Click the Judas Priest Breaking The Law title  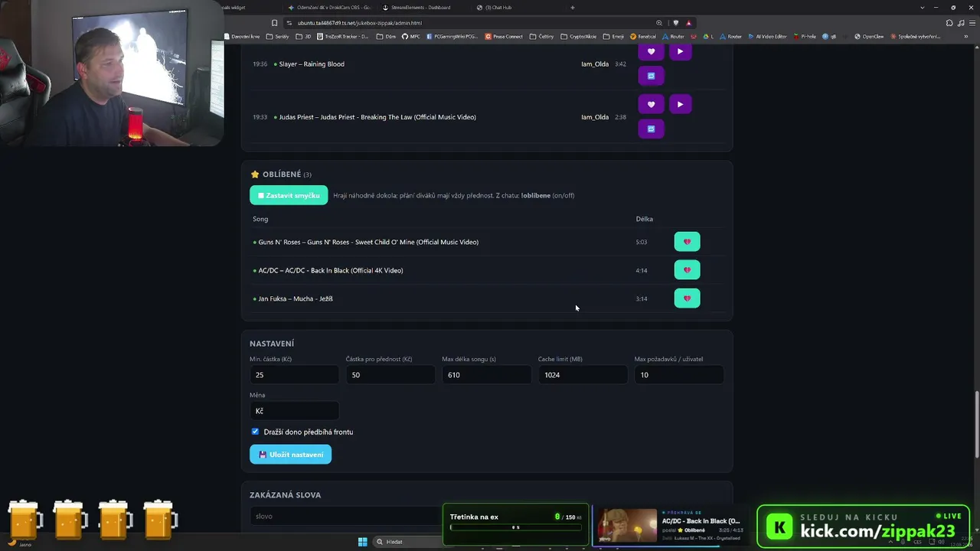[x=377, y=117]
